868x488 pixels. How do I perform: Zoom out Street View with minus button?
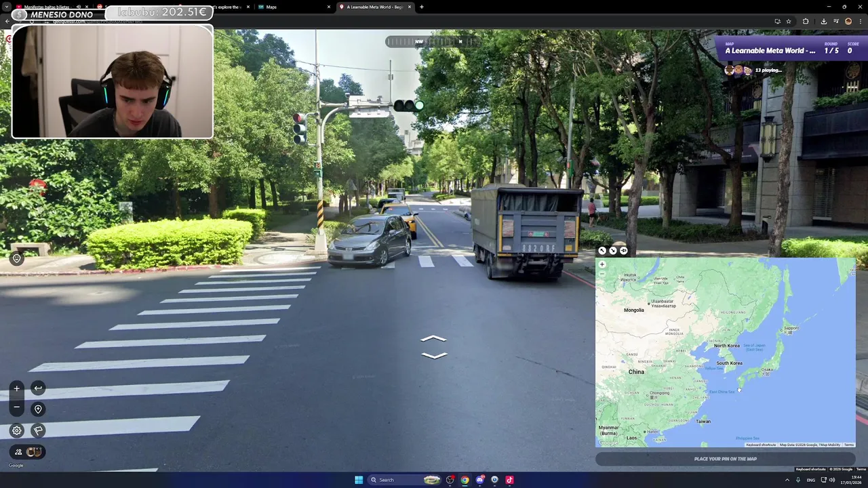coord(16,407)
